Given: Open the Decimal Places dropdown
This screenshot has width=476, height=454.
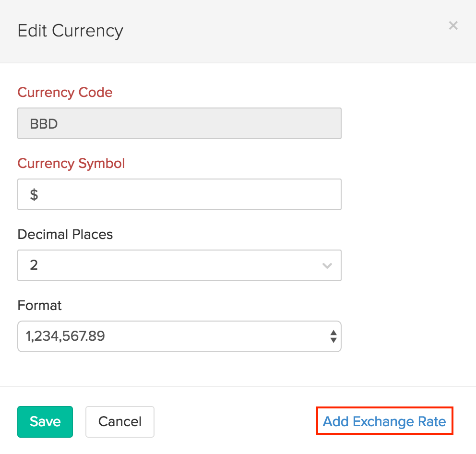Looking at the screenshot, I should pyautogui.click(x=179, y=265).
